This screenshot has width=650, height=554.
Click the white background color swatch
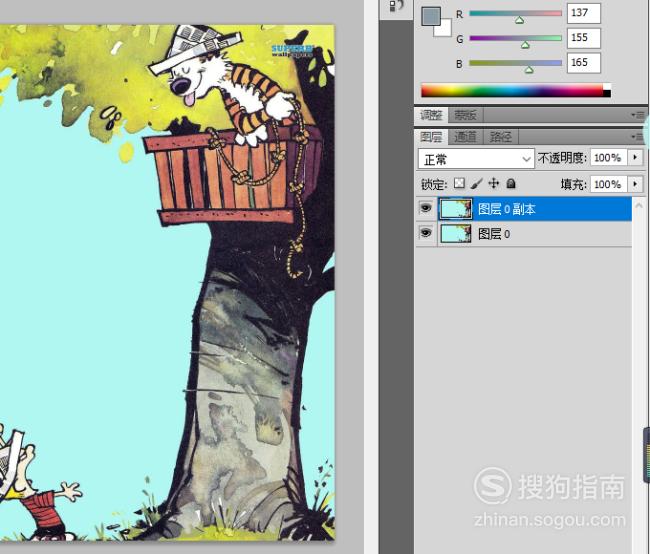coord(446,31)
